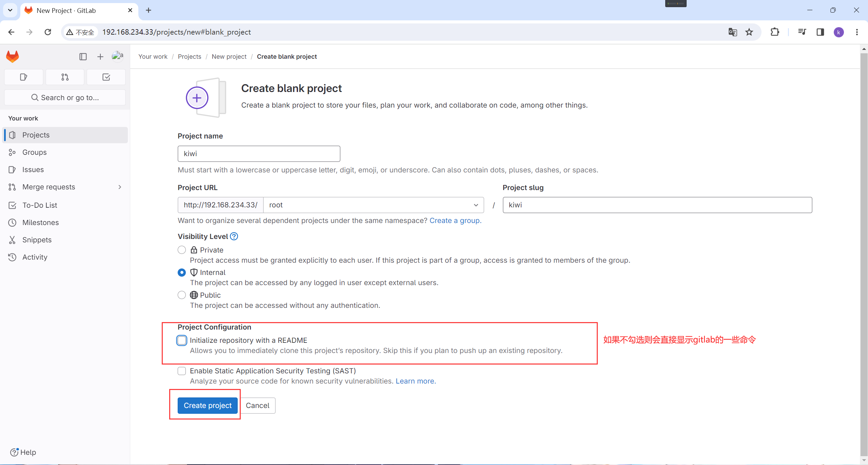Enable Static Application Security Testing checkbox
The height and width of the screenshot is (465, 868).
click(182, 371)
